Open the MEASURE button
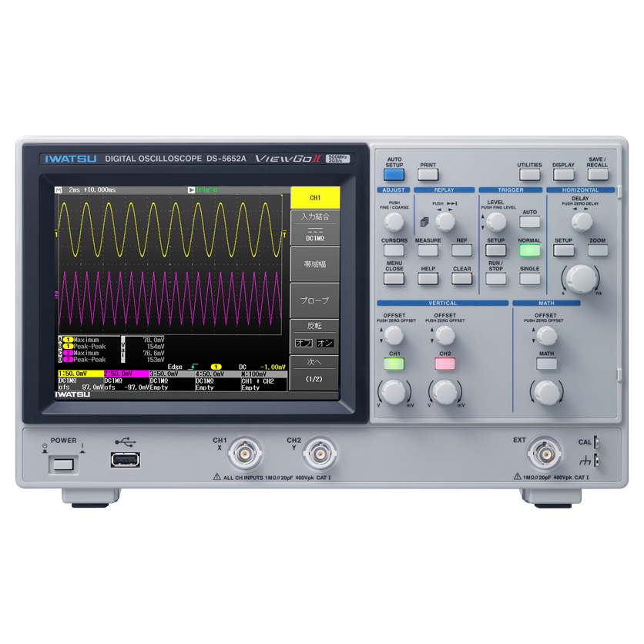This screenshot has height=644, width=644. click(428, 250)
